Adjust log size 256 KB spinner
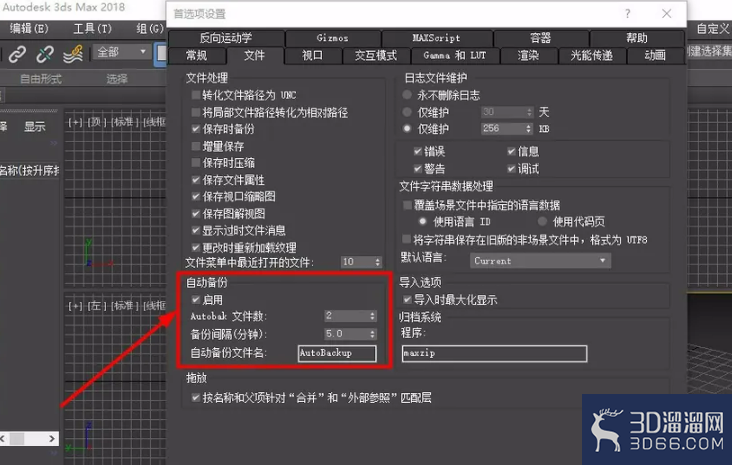The width and height of the screenshot is (732, 465). 529,128
